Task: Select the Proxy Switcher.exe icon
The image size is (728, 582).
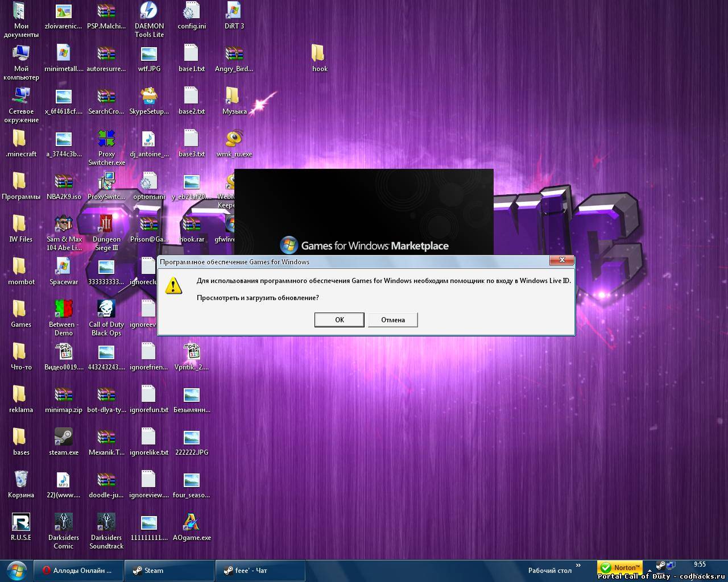Action: pos(106,139)
